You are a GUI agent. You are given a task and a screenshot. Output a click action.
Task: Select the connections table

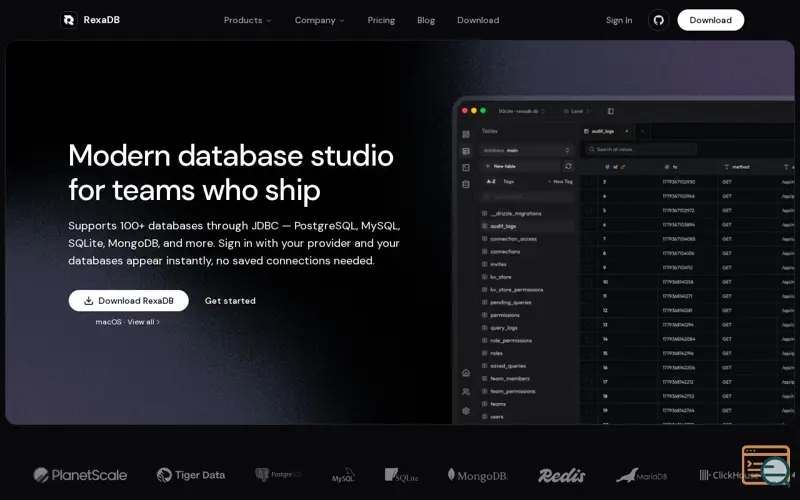[505, 252]
